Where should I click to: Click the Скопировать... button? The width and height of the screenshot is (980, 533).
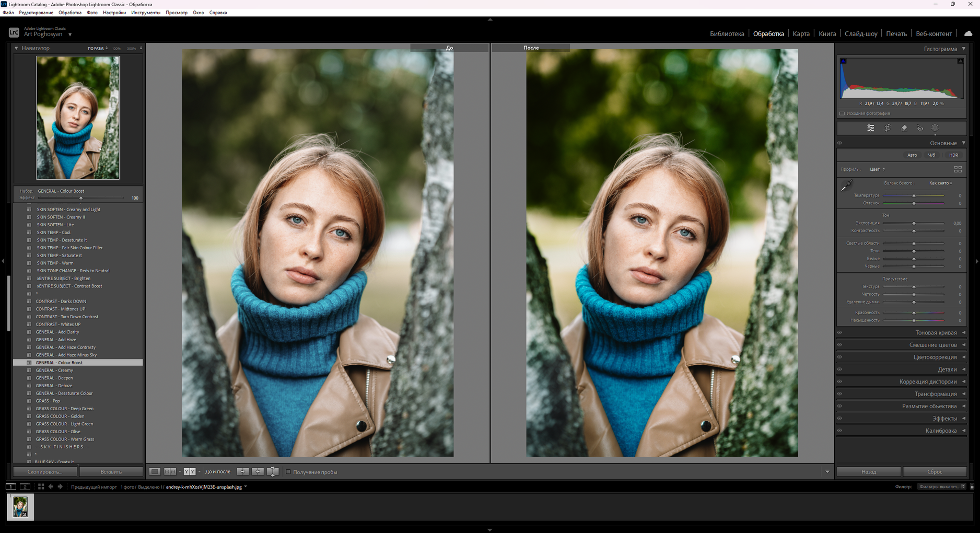click(44, 472)
